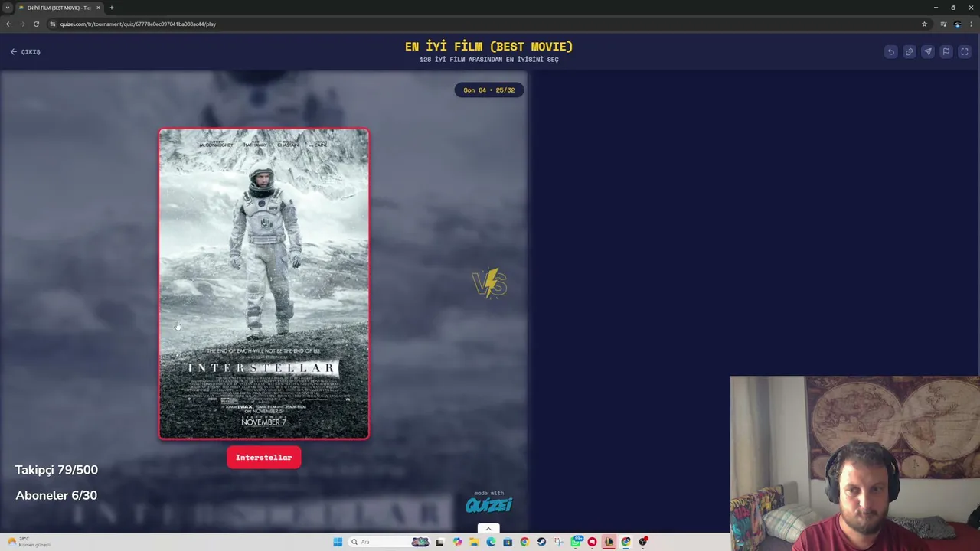The image size is (980, 551).
Task: Expand the upward chevron above the taskbar
Action: click(x=488, y=529)
